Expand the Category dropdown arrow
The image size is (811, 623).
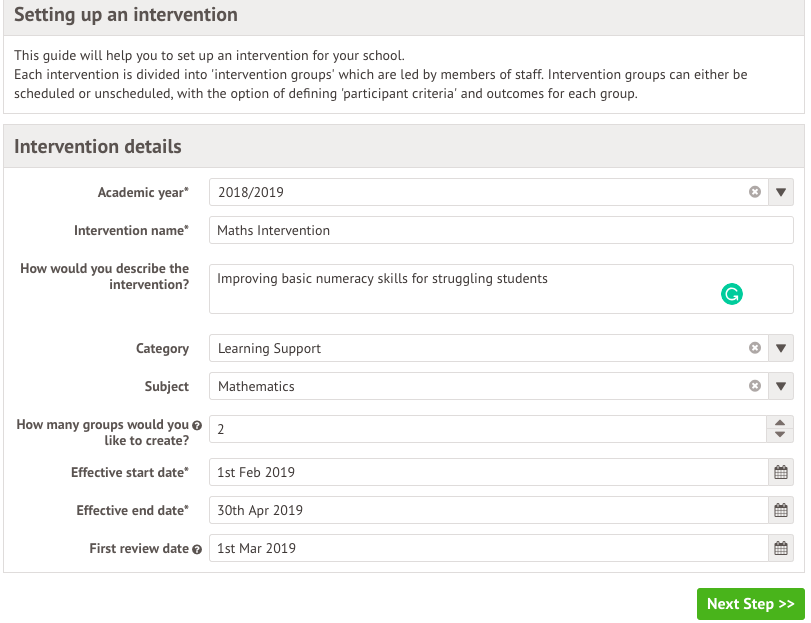tap(780, 348)
